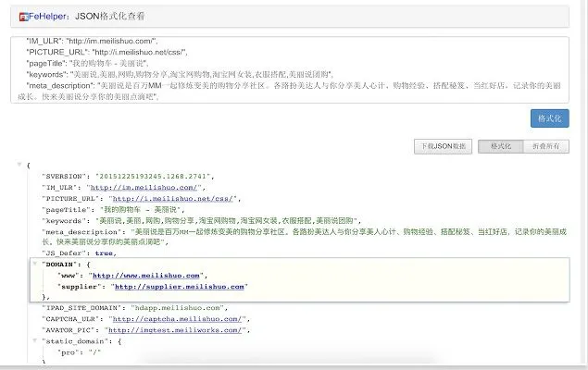The width and height of the screenshot is (588, 370).
Task: Click the PICTURE_URL line in the source box
Action: pos(106,52)
